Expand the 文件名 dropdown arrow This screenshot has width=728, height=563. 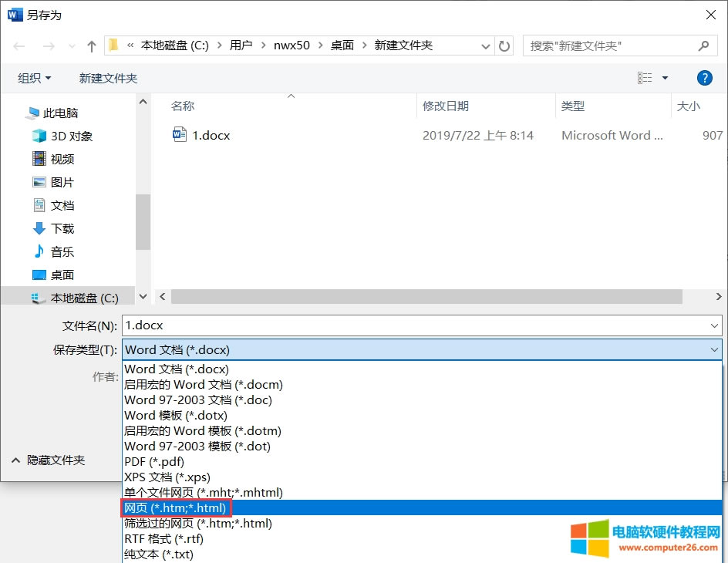715,325
